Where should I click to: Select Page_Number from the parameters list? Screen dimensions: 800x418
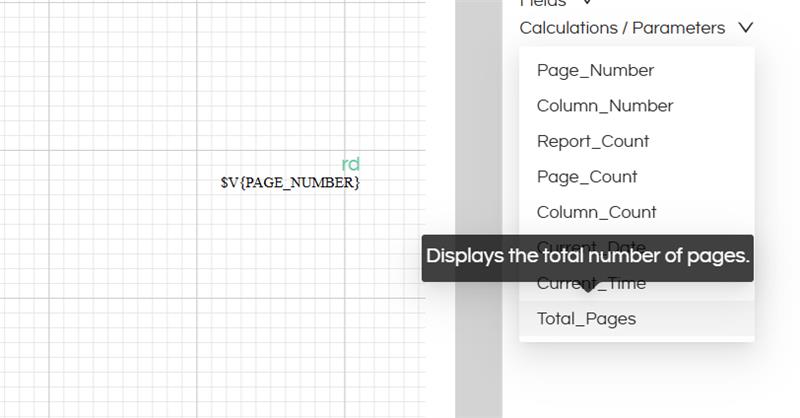(595, 71)
